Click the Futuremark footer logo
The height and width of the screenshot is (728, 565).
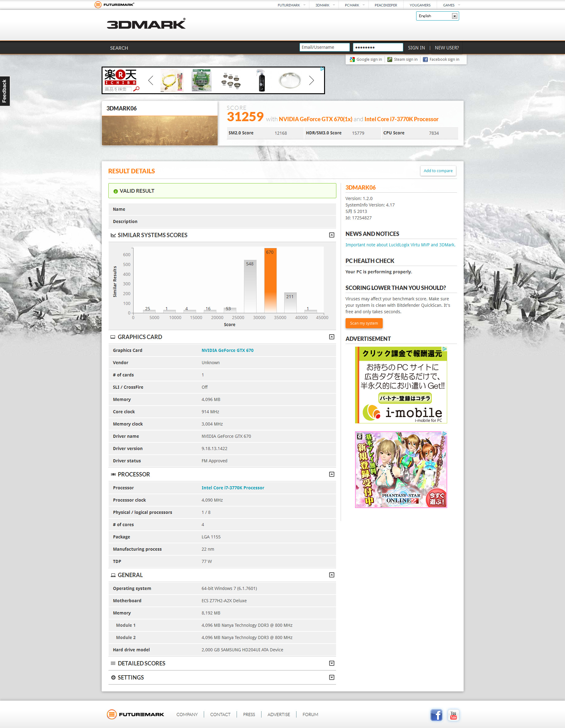click(135, 714)
